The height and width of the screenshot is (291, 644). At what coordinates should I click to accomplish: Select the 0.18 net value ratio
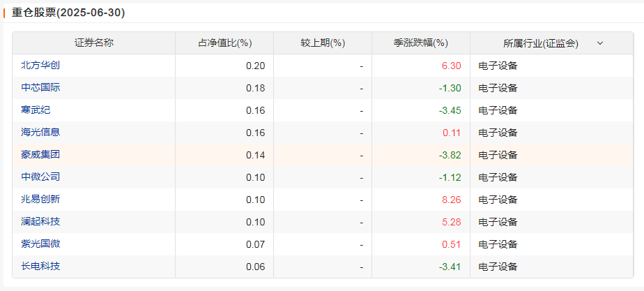click(x=256, y=88)
